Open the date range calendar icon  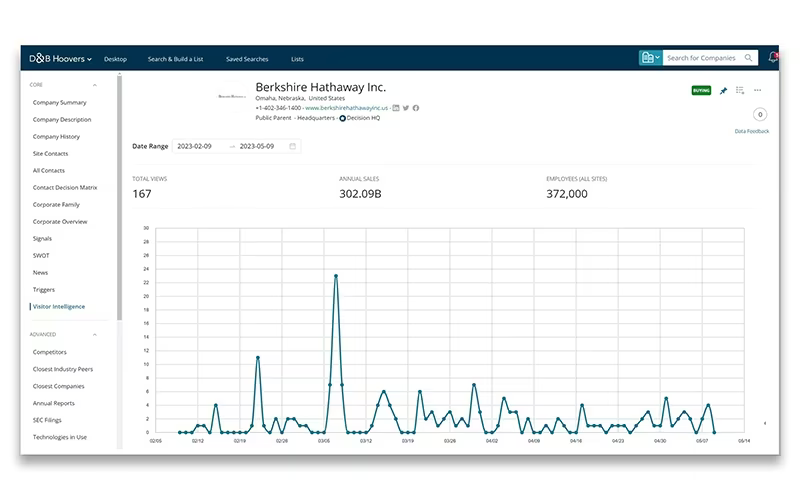click(292, 146)
